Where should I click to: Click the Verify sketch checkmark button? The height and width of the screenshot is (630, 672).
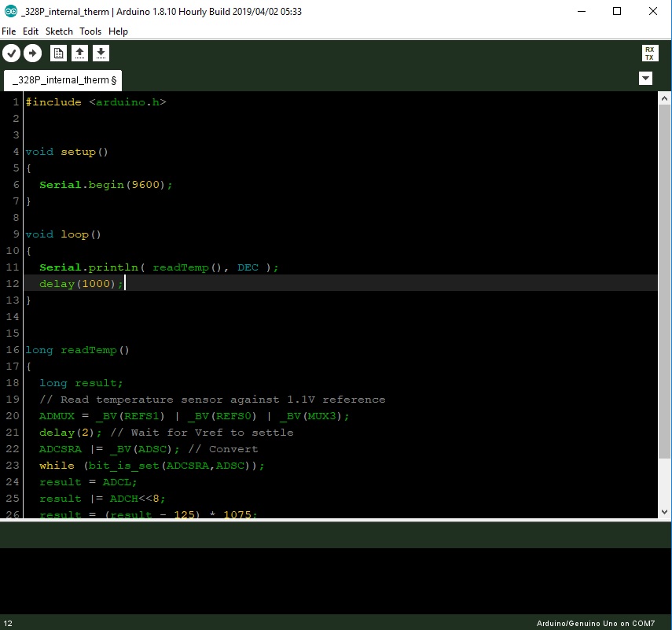click(x=12, y=53)
